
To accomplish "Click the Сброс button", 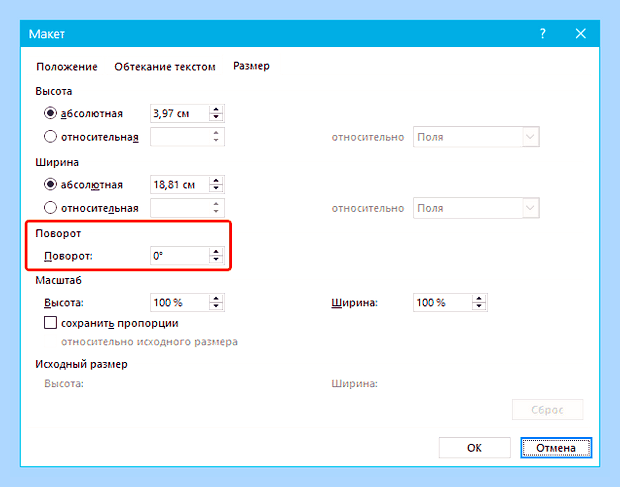I will pyautogui.click(x=548, y=410).
